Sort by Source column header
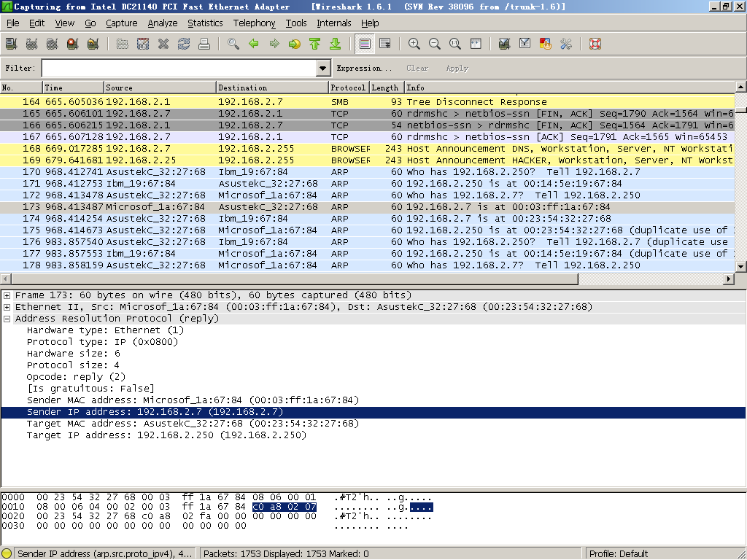Viewport: 747px width, 560px height. [x=160, y=87]
